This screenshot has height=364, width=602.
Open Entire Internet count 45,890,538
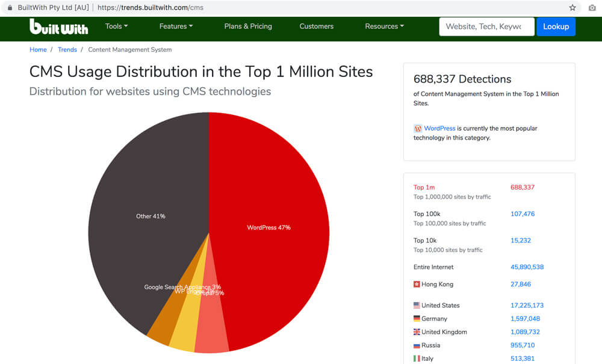coord(527,267)
